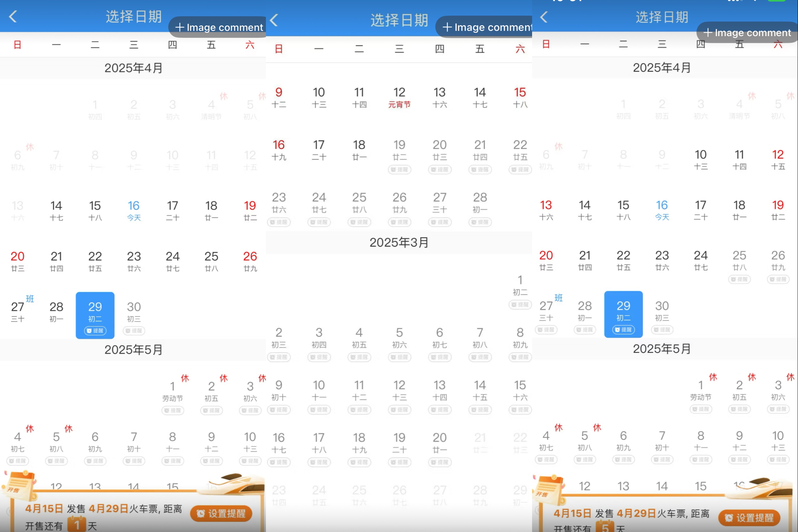This screenshot has height=532, width=798.
Task: Tap the 提醒 badge under 劳动节, left panel
Action: (x=173, y=410)
